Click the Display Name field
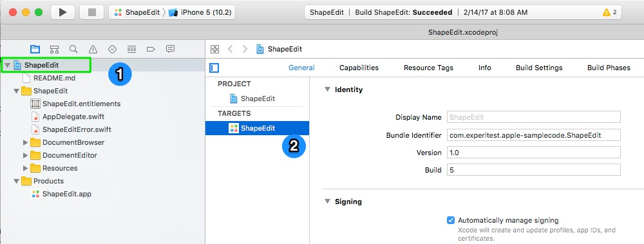This screenshot has height=244, width=644. 533,117
